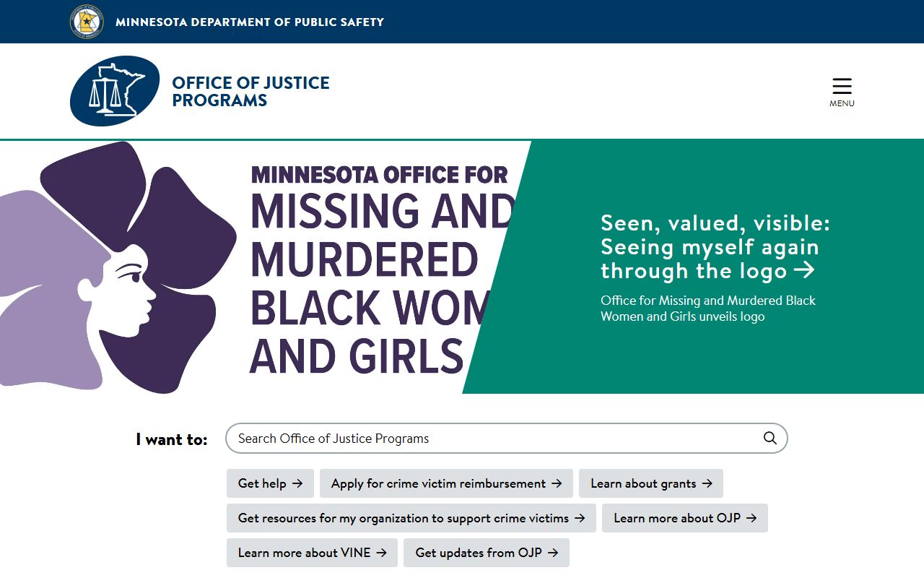This screenshot has width=924, height=578.
Task: Select Learn about grants button
Action: click(651, 483)
